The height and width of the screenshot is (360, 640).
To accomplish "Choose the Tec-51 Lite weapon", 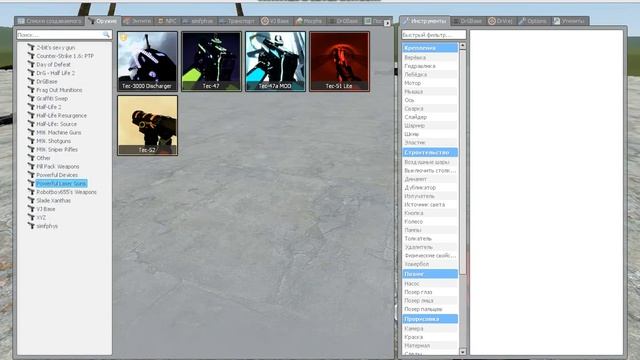I will click(x=340, y=61).
